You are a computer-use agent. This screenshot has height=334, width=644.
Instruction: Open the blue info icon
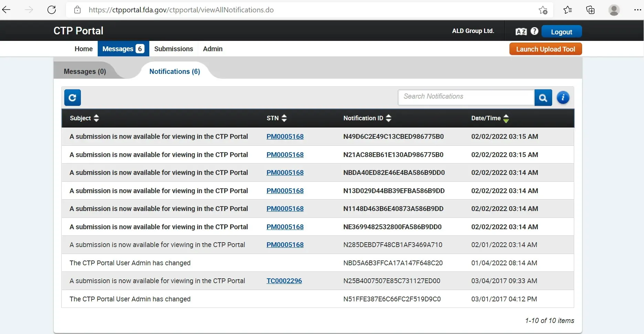(563, 98)
